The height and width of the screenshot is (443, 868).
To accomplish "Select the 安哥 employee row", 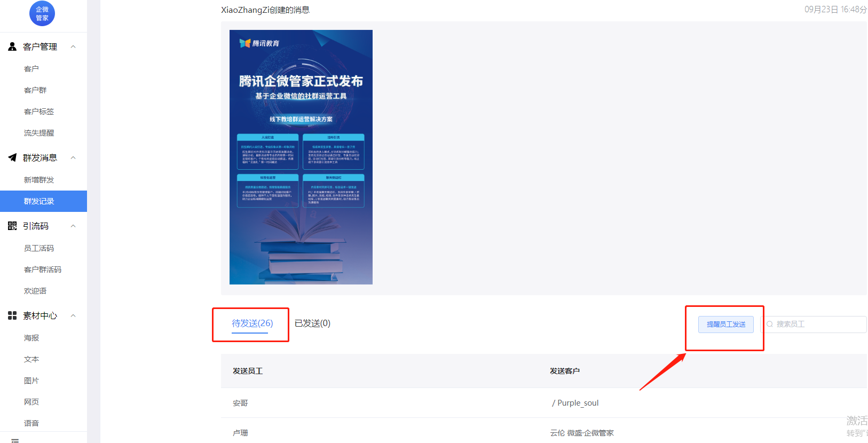I will point(544,403).
